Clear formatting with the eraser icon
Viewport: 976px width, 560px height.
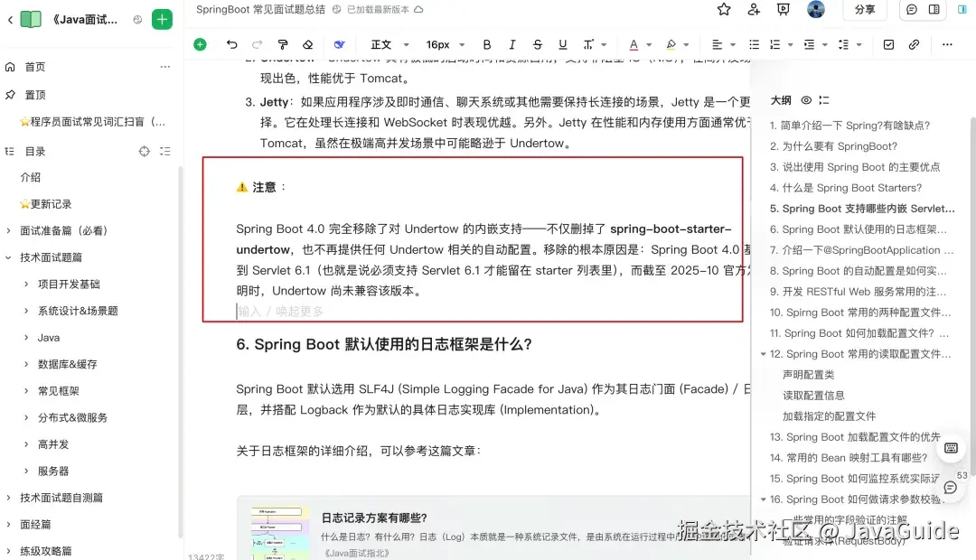[307, 44]
